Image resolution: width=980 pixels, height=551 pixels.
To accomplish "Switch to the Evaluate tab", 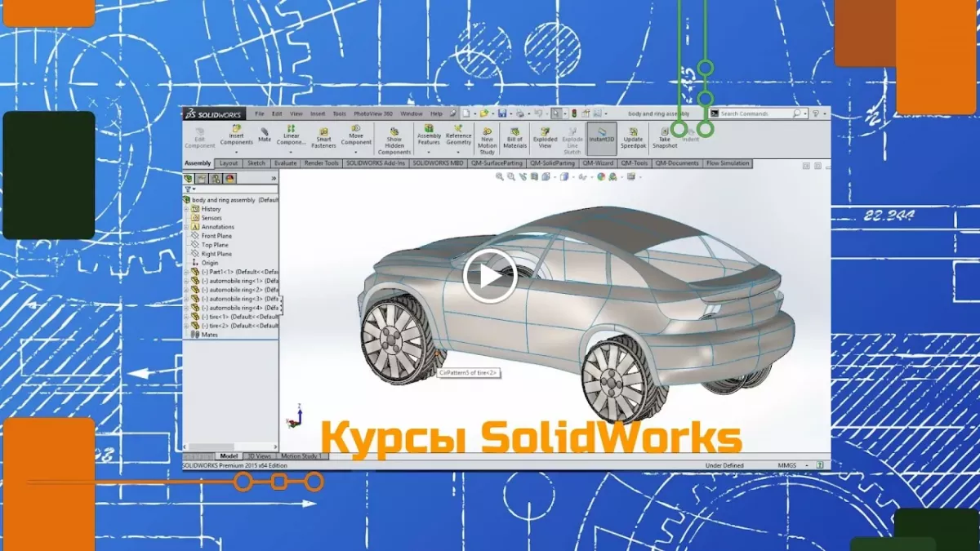I will pos(285,163).
